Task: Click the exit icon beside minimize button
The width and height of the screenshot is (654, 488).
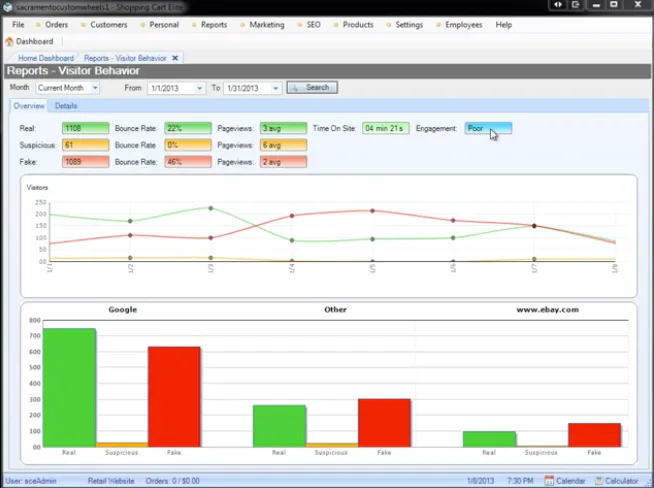Action: point(576,5)
